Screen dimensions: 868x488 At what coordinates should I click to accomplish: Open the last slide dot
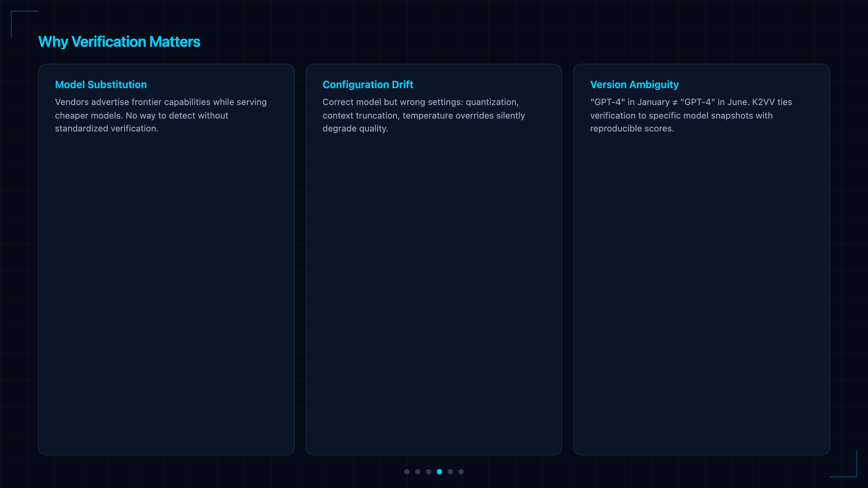pos(461,472)
